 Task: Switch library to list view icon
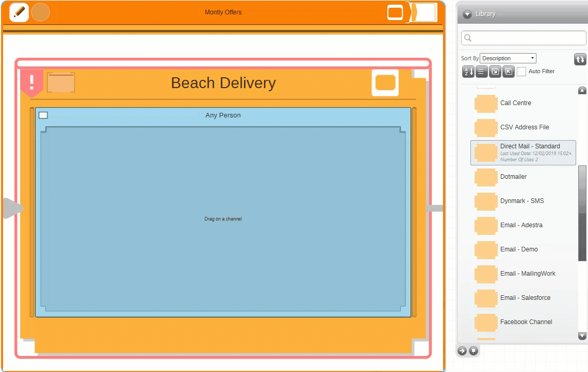point(482,72)
